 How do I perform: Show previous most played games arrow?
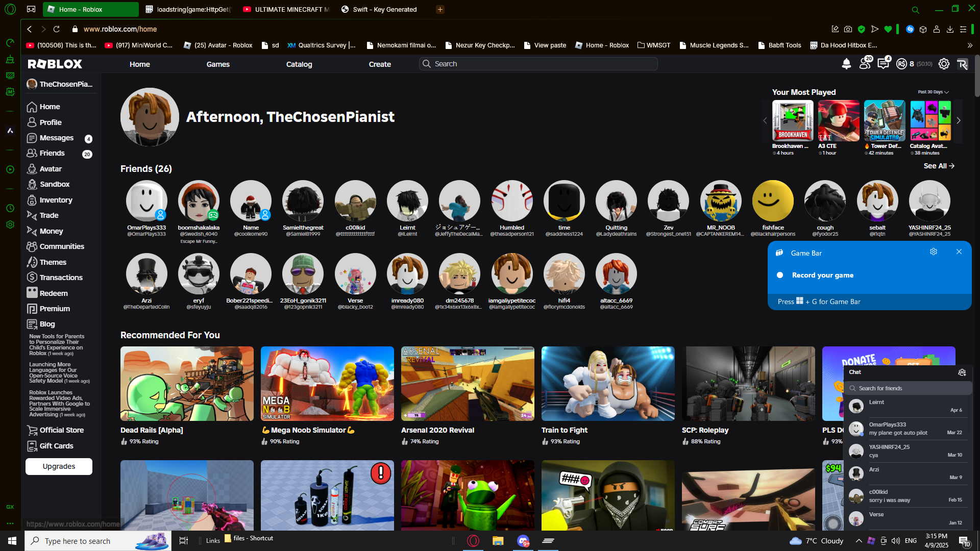pos(765,121)
